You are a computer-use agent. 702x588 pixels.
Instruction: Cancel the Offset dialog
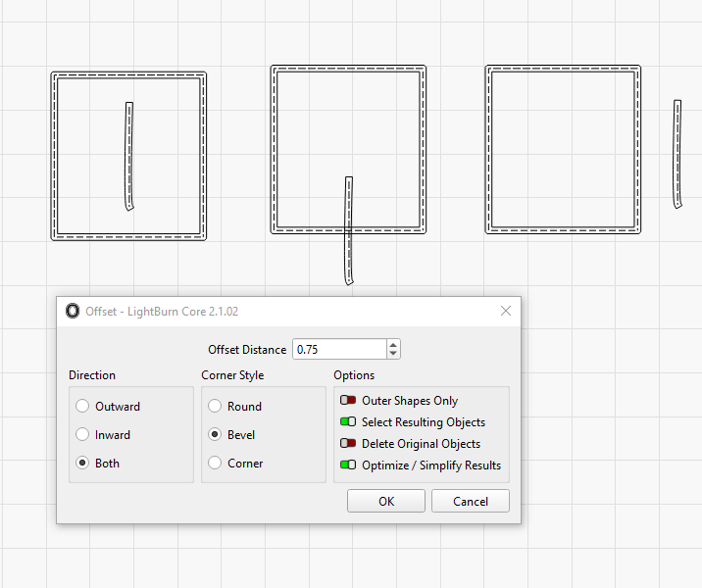[x=470, y=501]
